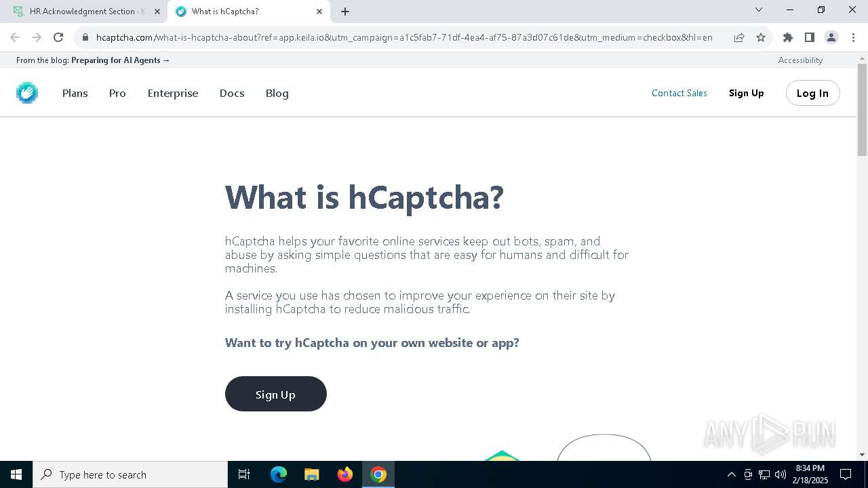The image size is (868, 488).
Task: Open the Windows Start menu
Action: tap(16, 474)
